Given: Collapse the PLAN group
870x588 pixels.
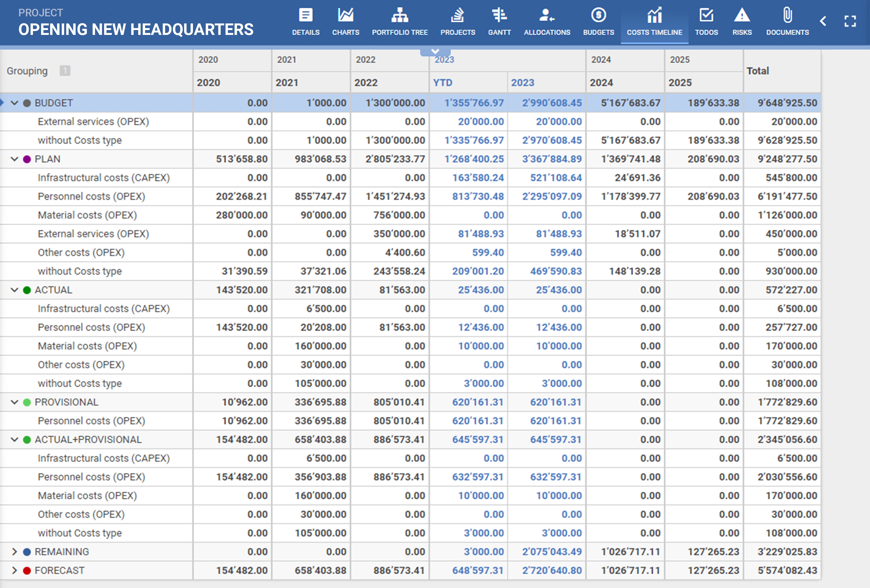Looking at the screenshot, I should pos(15,159).
